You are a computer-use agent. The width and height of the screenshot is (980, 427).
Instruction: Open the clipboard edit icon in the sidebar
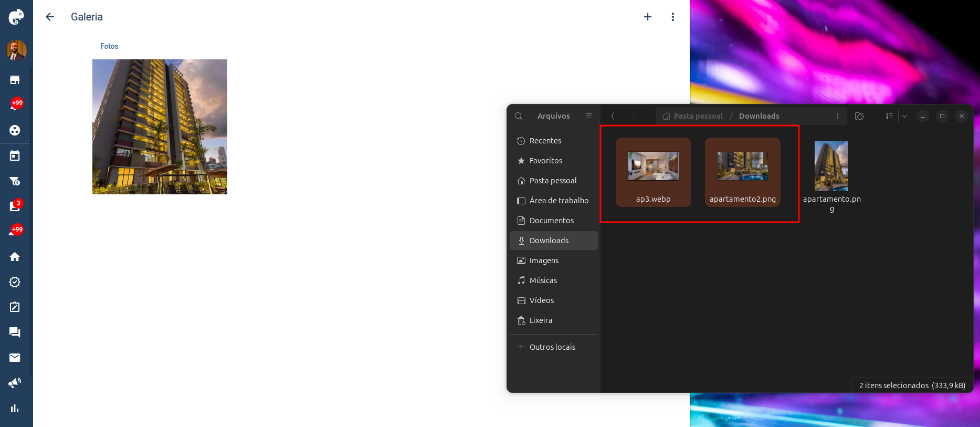click(x=15, y=307)
